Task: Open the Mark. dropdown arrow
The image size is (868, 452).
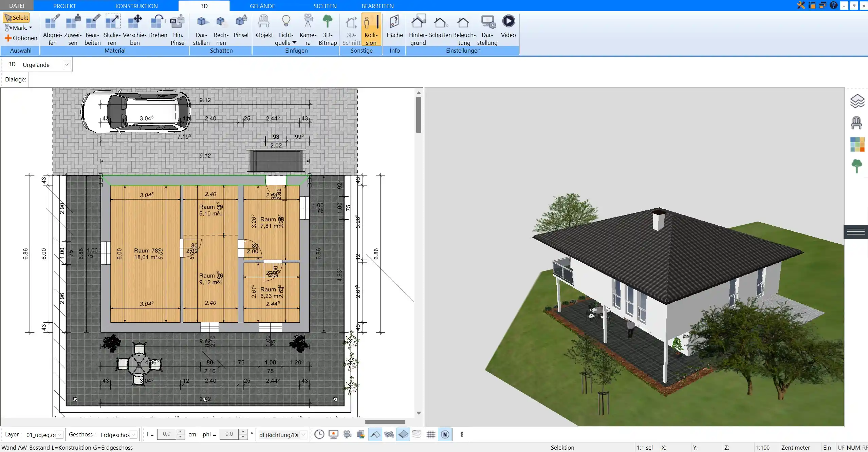Action: pyautogui.click(x=31, y=28)
